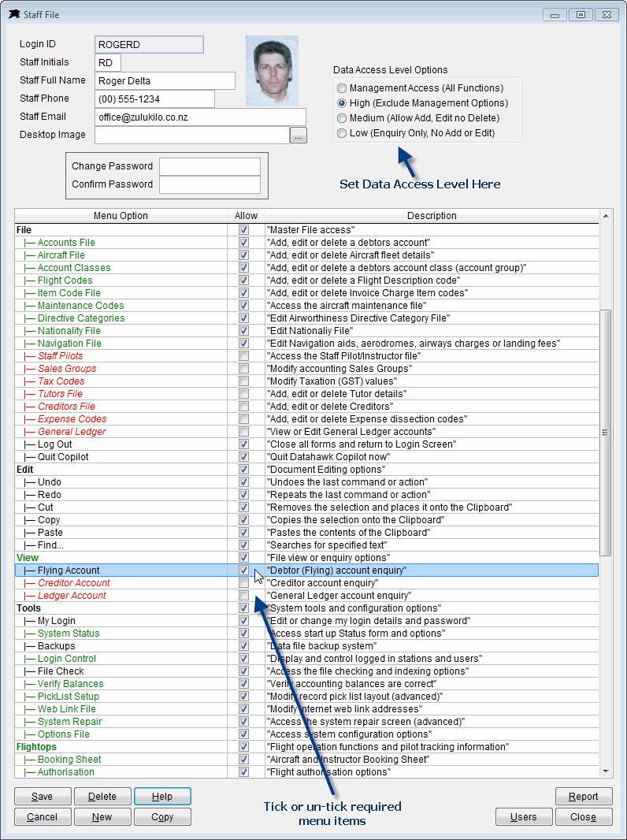Focus the Confirm Password field
The width and height of the screenshot is (627, 840).
pos(210,185)
